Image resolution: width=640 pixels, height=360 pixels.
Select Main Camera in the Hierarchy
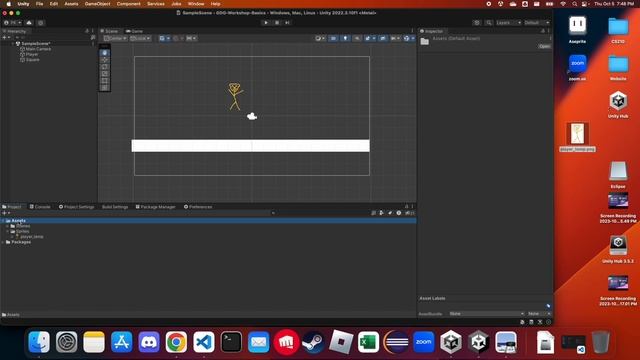[38, 49]
